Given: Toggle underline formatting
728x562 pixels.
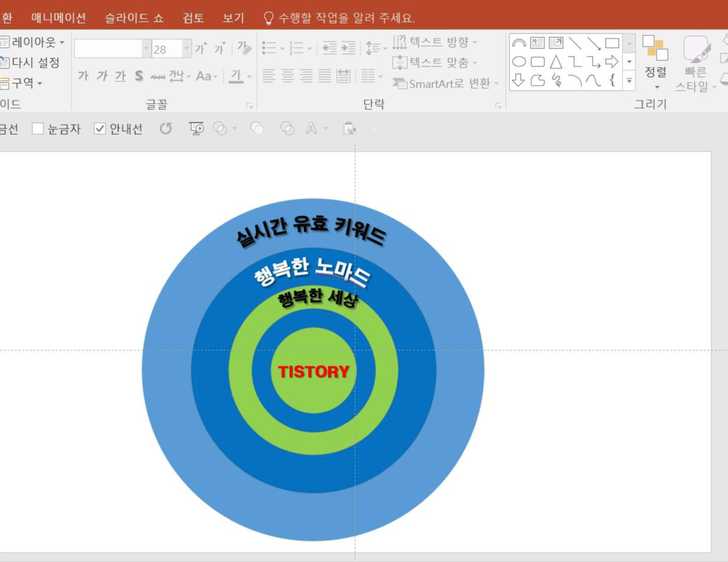Looking at the screenshot, I should click(120, 76).
